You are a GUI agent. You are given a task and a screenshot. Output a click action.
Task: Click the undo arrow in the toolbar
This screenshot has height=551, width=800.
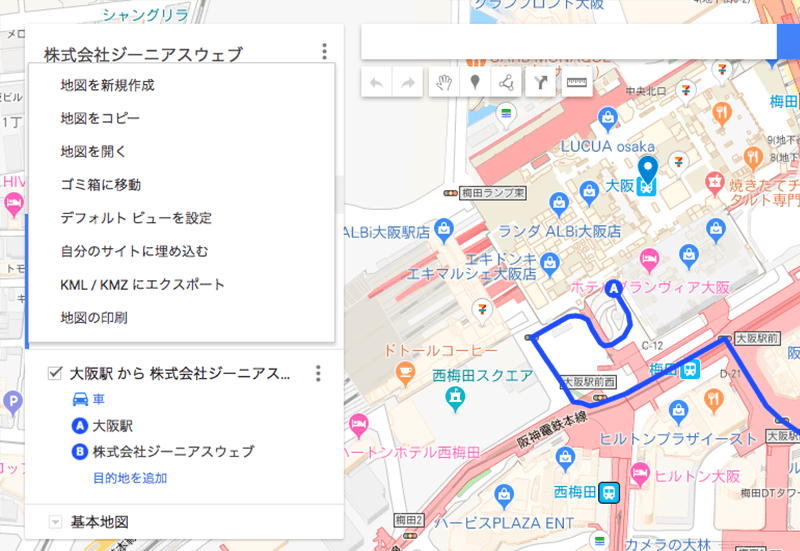click(377, 83)
